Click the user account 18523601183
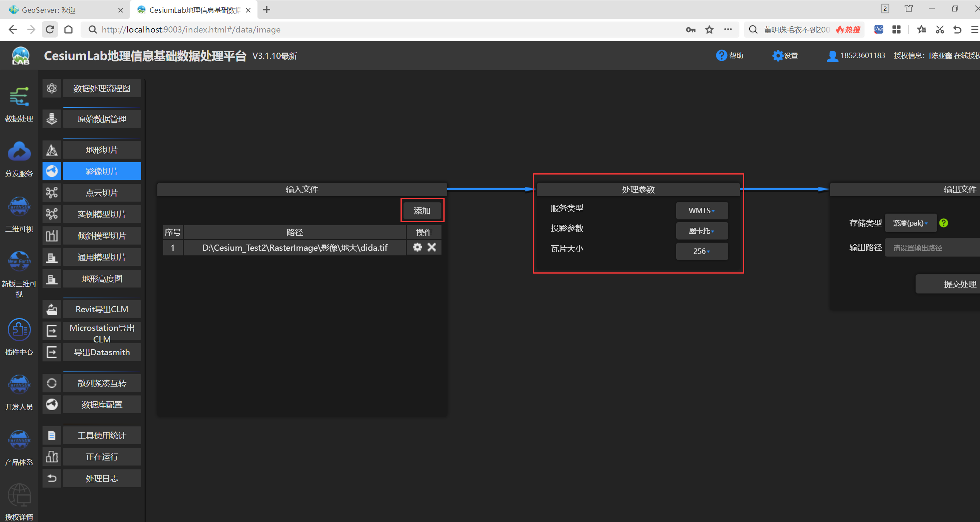Image resolution: width=980 pixels, height=522 pixels. tap(856, 56)
